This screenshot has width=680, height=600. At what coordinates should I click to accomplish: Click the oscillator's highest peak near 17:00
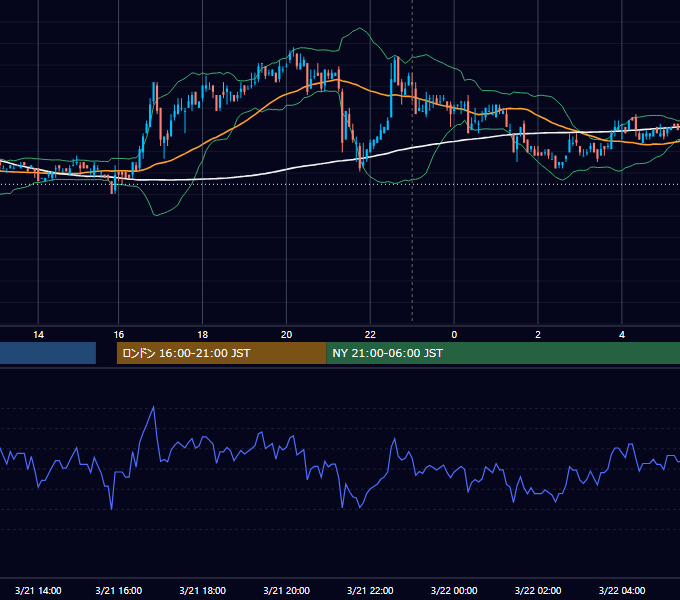pyautogui.click(x=154, y=407)
